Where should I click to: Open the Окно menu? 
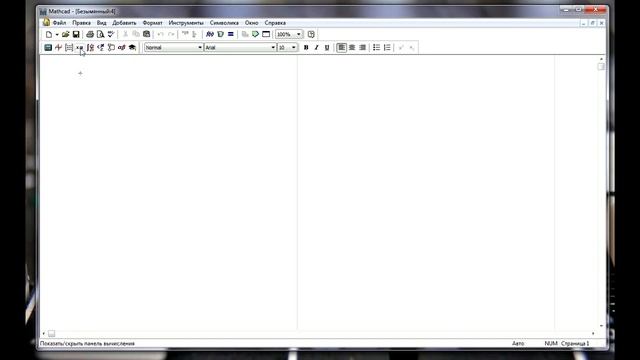coord(251,23)
